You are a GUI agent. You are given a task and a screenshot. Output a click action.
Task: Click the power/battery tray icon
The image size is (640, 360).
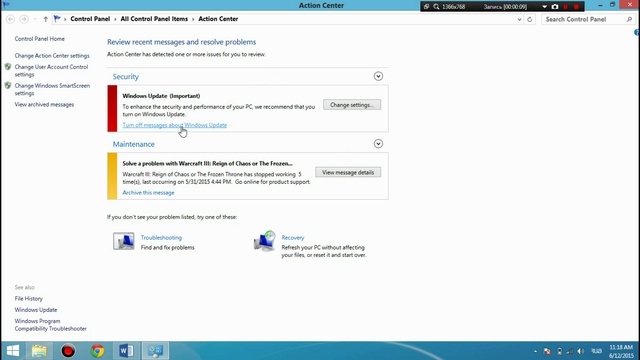pos(559,351)
